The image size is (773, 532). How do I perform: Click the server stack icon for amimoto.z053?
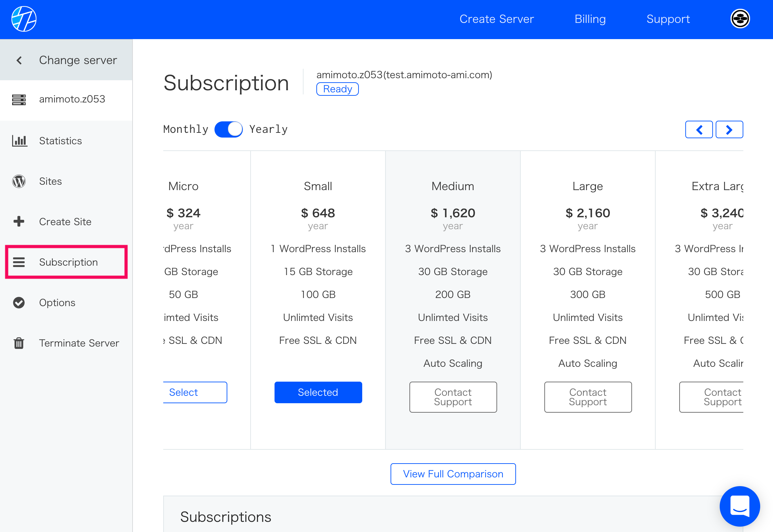pos(19,99)
